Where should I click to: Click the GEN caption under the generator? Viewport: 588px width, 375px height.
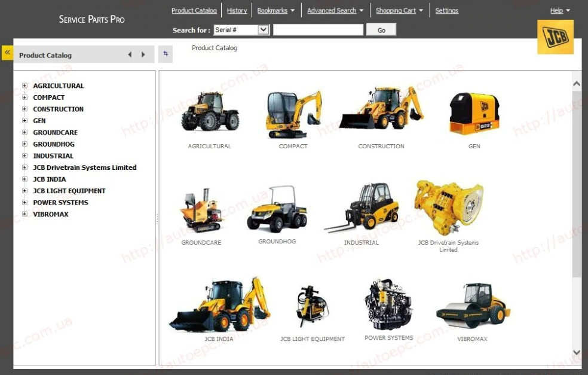click(x=474, y=146)
